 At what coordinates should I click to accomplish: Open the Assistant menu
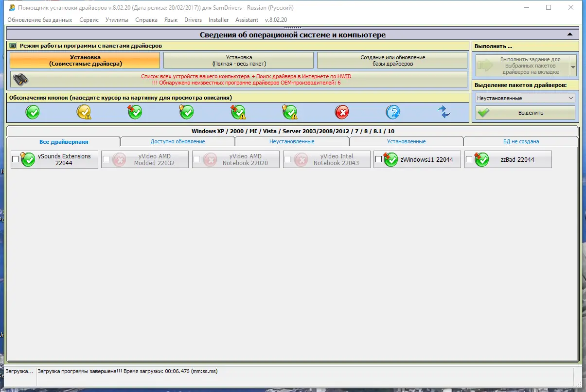(x=247, y=20)
